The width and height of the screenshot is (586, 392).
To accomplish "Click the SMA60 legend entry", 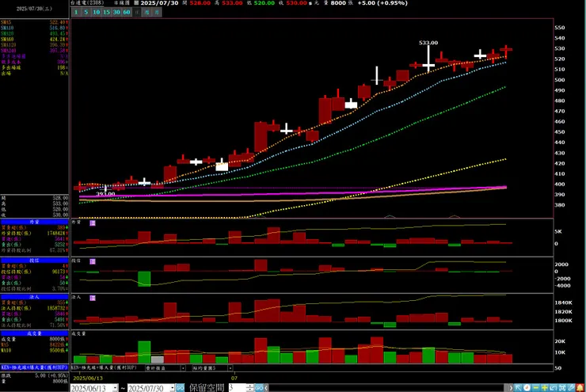I will (x=34, y=40).
